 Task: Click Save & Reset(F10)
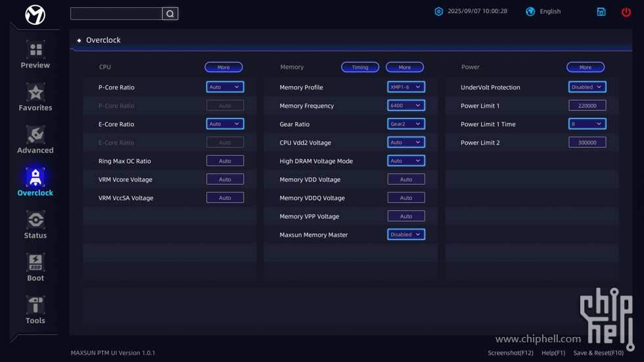pyautogui.click(x=599, y=353)
